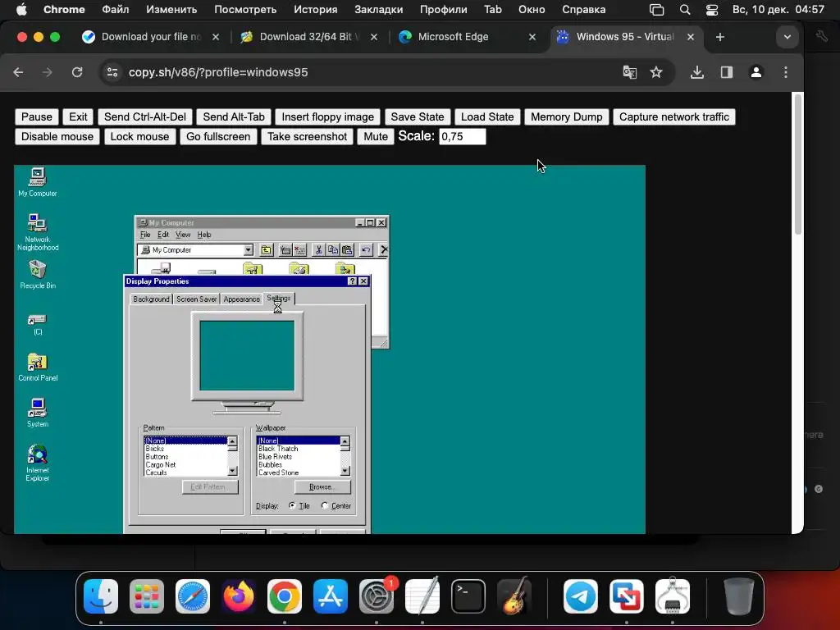
Task: Click Pattern list scroll up arrow
Action: pos(232,441)
